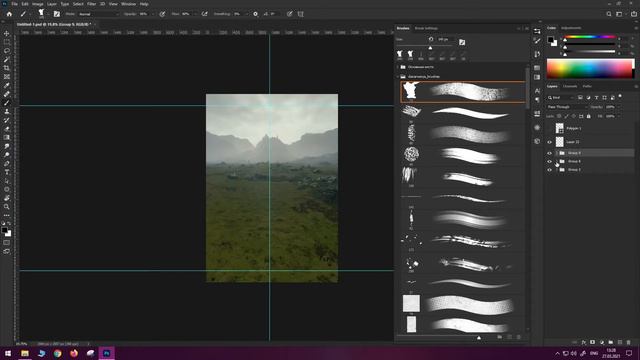Select the Type tool
Image resolution: width=640 pixels, height=360 pixels.
click(7, 172)
